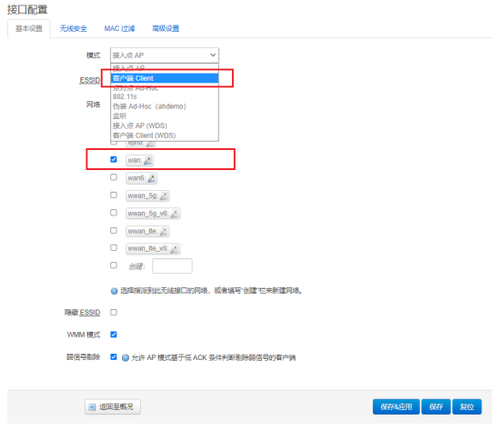This screenshot has width=504, height=431.
Task: Uncheck the wan network checkbox
Action: (x=114, y=159)
